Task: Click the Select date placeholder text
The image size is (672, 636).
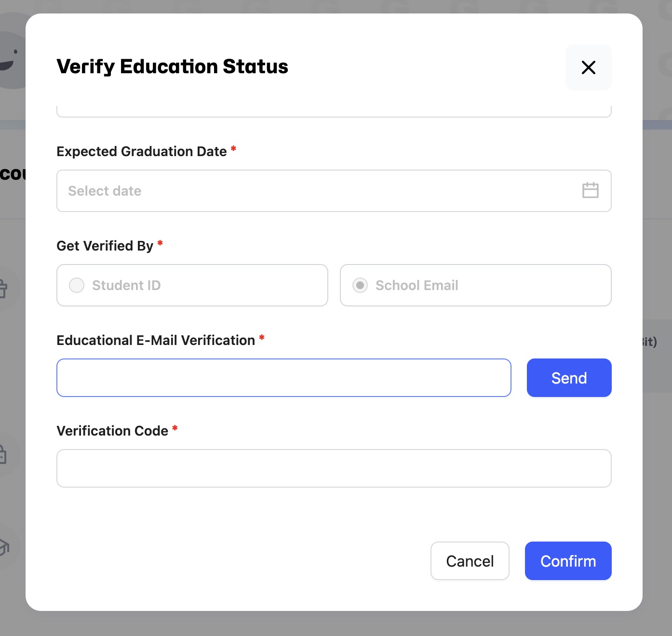Action: [x=105, y=191]
